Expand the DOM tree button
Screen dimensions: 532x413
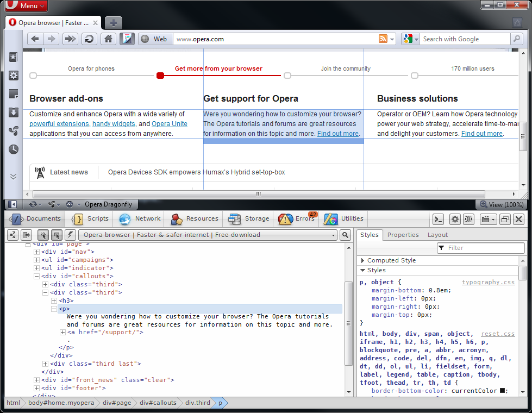(x=13, y=235)
